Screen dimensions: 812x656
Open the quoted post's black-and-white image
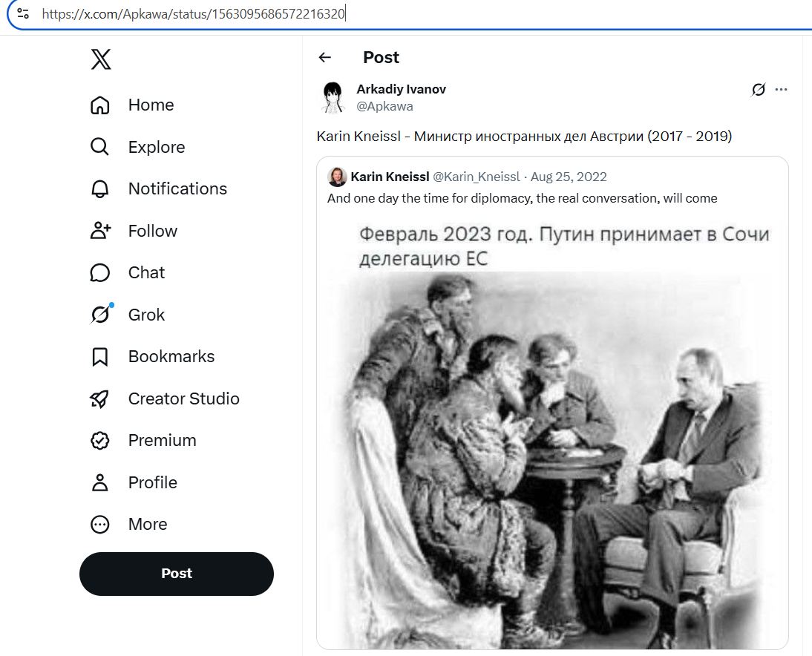(552, 433)
